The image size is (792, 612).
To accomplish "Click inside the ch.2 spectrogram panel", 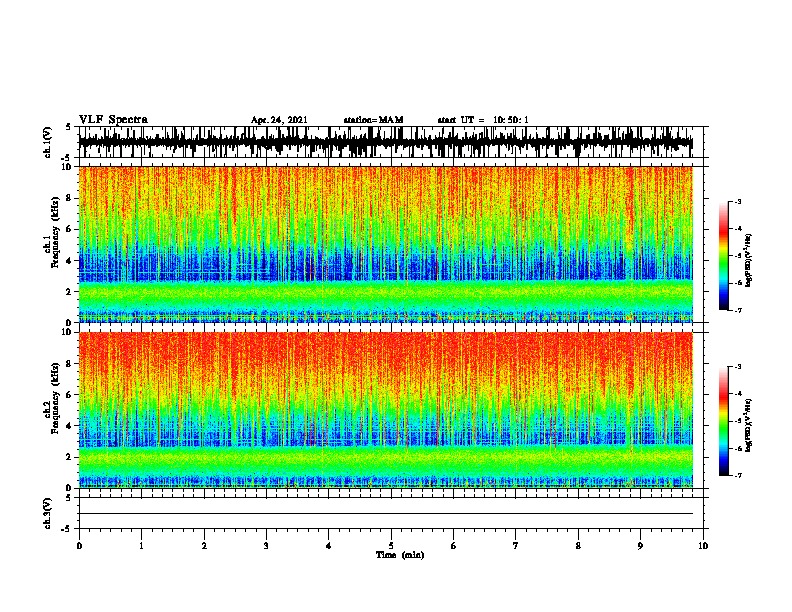I will (x=385, y=410).
